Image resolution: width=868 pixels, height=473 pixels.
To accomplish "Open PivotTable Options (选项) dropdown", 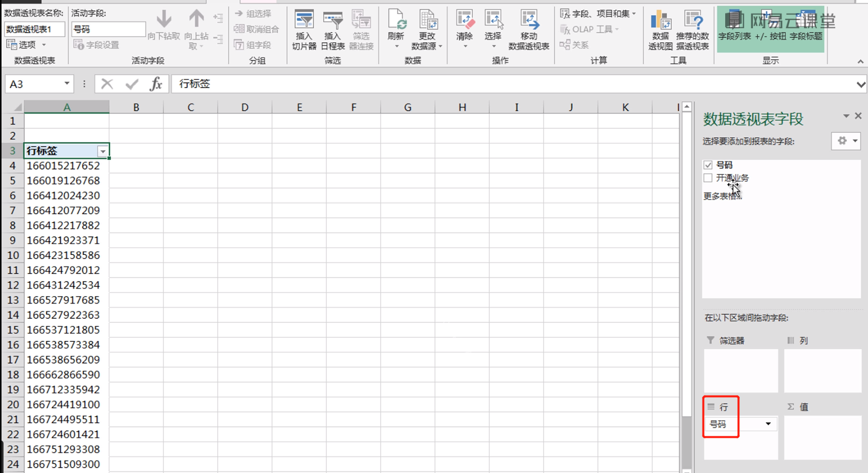I will coord(27,45).
